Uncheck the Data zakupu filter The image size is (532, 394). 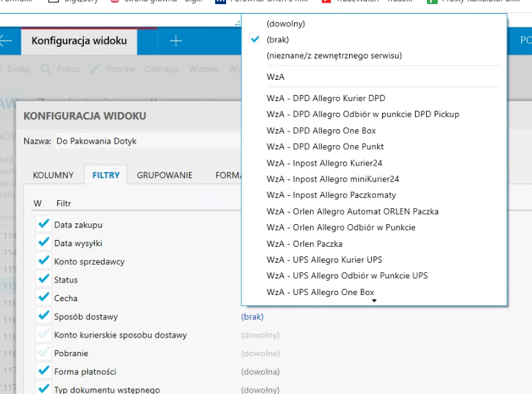click(x=44, y=224)
